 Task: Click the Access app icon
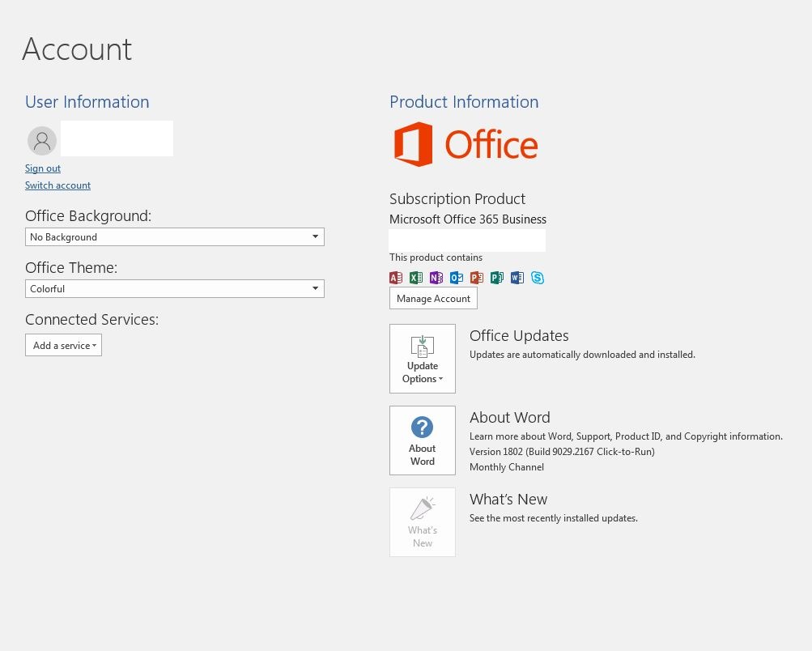click(396, 278)
